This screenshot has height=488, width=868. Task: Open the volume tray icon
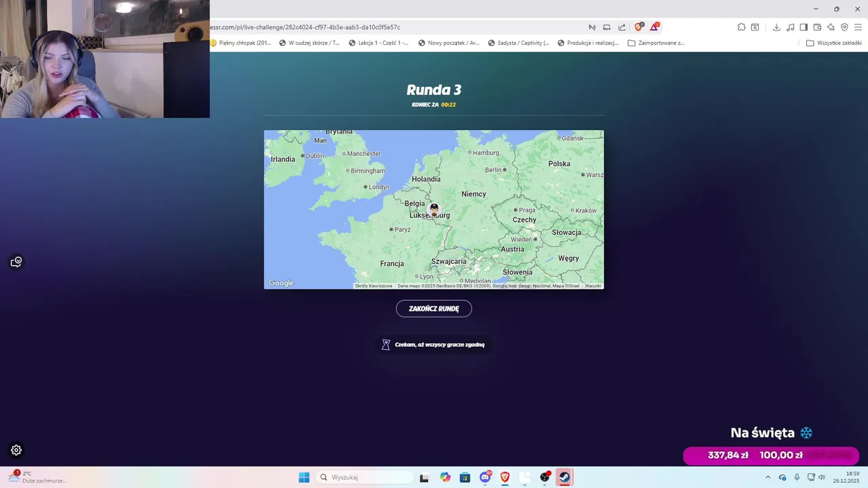[x=822, y=477]
